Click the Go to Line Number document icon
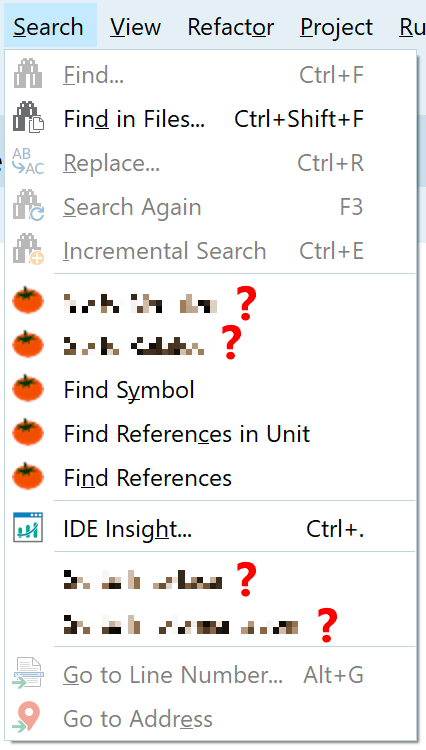Viewport: 426px width, 750px height. tap(28, 673)
